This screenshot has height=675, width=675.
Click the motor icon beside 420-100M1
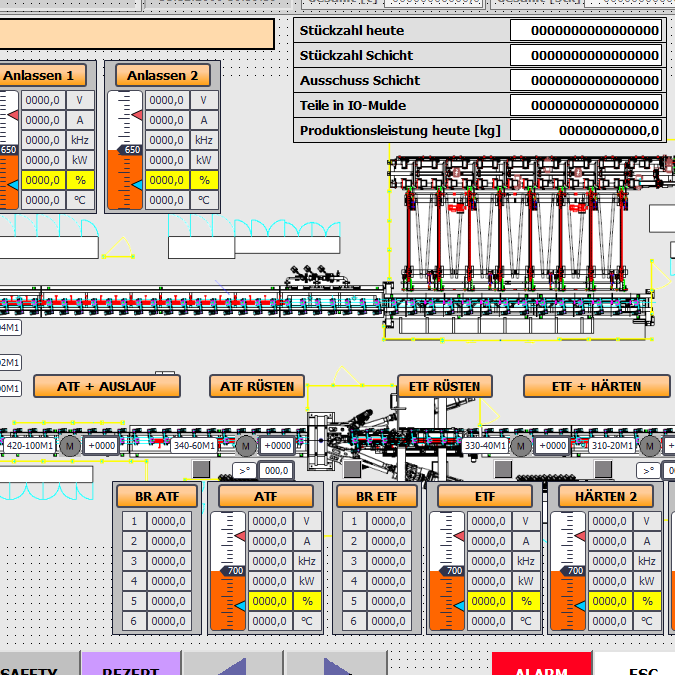(69, 446)
